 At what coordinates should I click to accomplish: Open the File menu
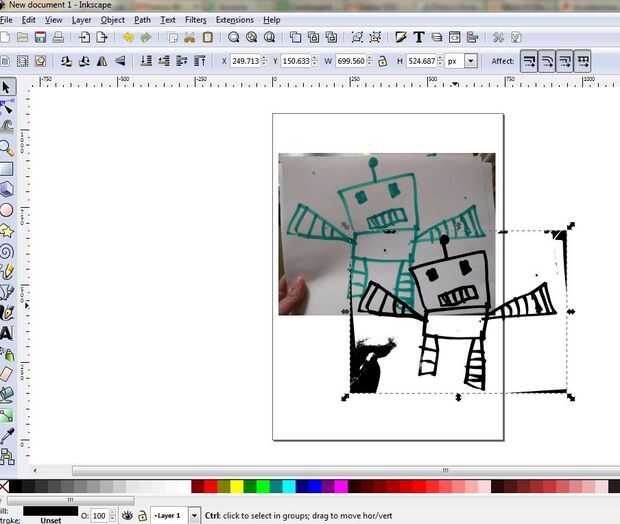pos(6,20)
